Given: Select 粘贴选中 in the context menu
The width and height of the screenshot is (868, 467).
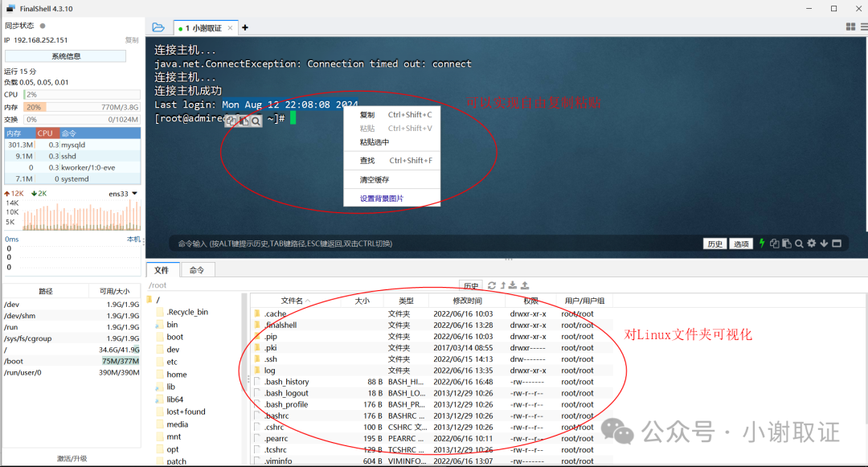Looking at the screenshot, I should coord(392,142).
